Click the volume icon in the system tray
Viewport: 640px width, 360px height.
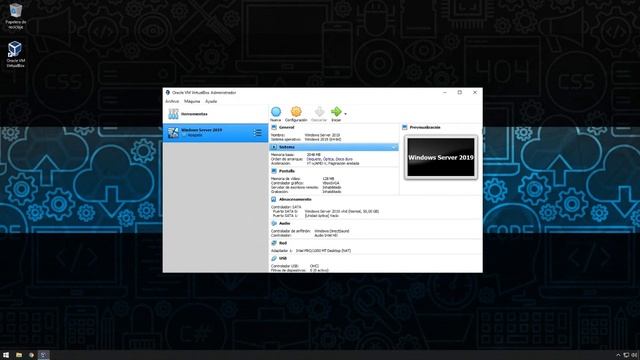coord(635,356)
